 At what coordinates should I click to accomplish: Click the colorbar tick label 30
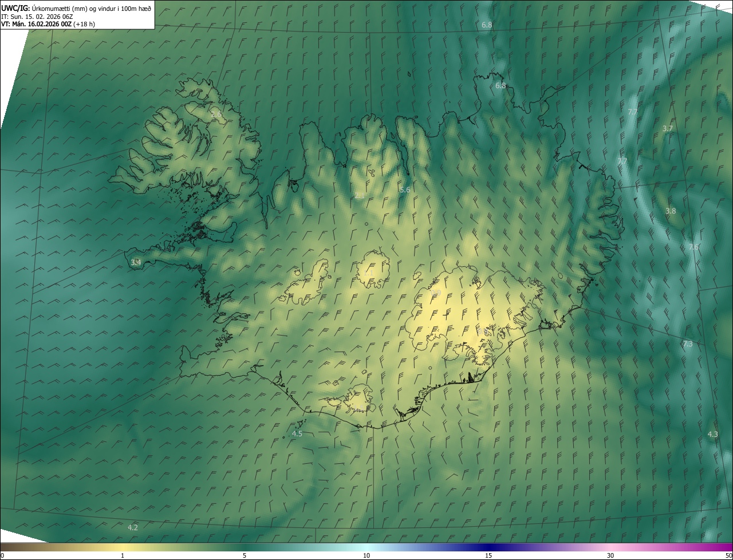[x=610, y=556]
